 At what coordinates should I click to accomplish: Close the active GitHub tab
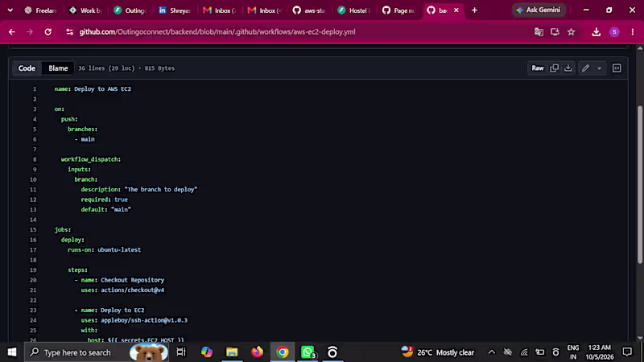coord(456,10)
